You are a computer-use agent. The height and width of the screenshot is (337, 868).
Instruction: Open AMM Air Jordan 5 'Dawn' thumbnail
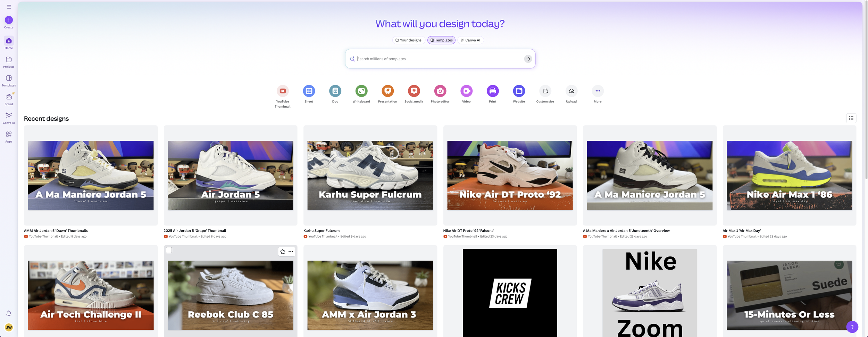[91, 175]
